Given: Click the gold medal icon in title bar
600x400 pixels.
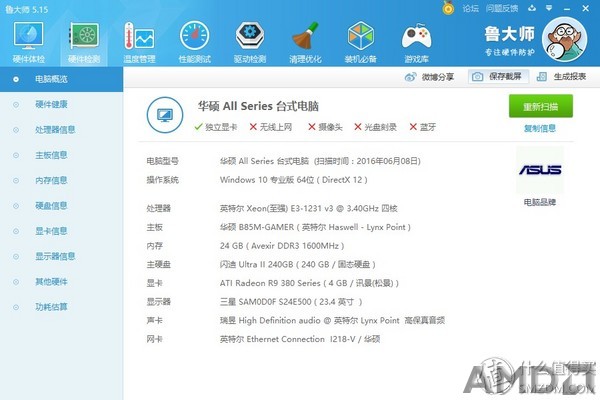Looking at the screenshot, I should 448,8.
